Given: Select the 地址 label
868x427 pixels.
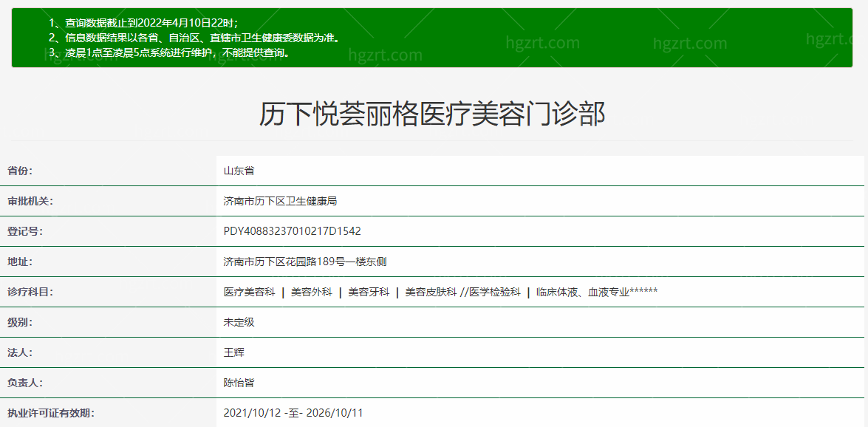Looking at the screenshot, I should point(20,262).
